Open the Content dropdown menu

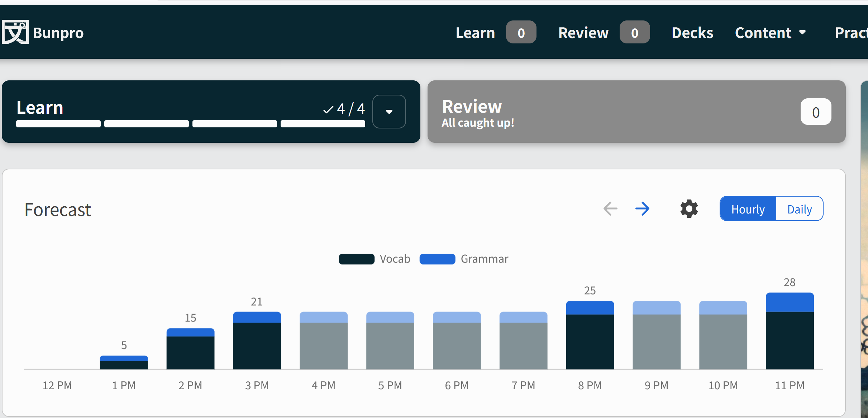pos(770,33)
